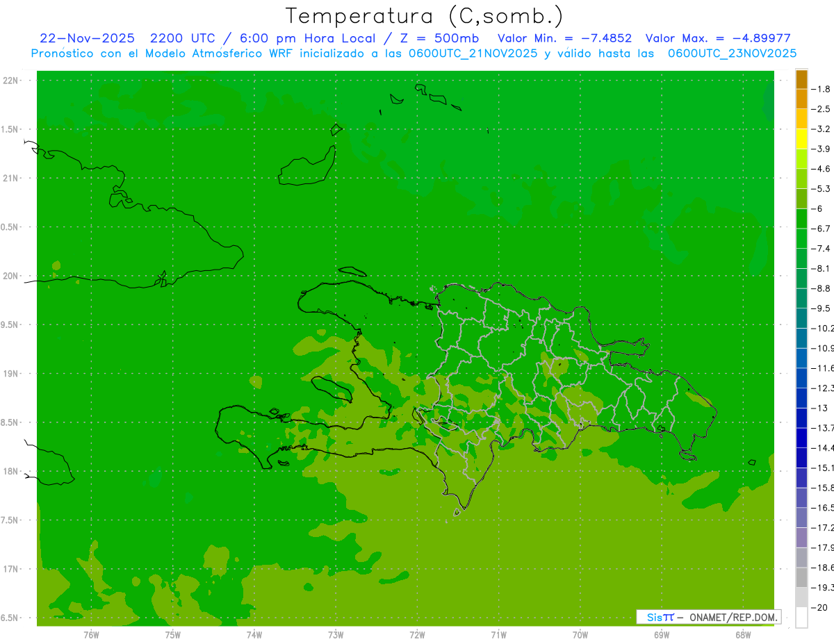Screen dimensions: 834x644
Task: Click the "7.5N" latitude label
Action: point(10,520)
